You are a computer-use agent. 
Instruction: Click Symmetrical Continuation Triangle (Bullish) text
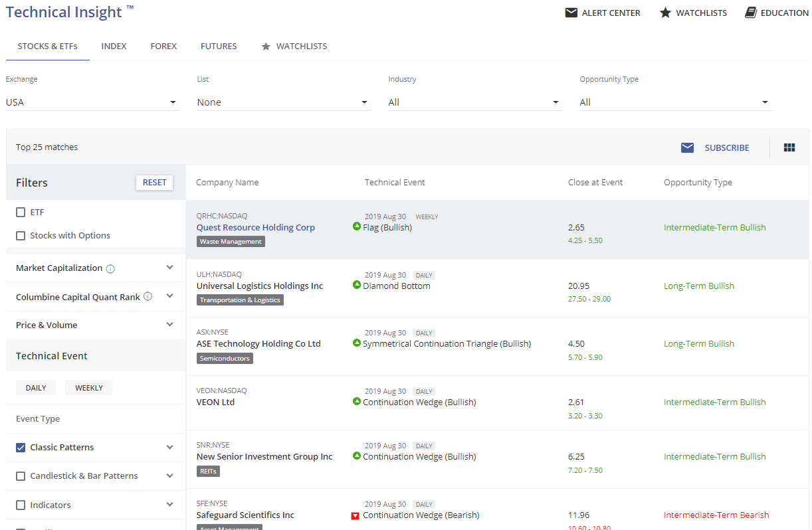point(447,343)
